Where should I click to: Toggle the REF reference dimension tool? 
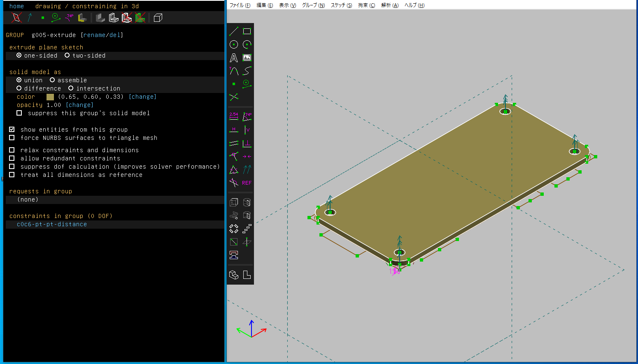click(247, 183)
